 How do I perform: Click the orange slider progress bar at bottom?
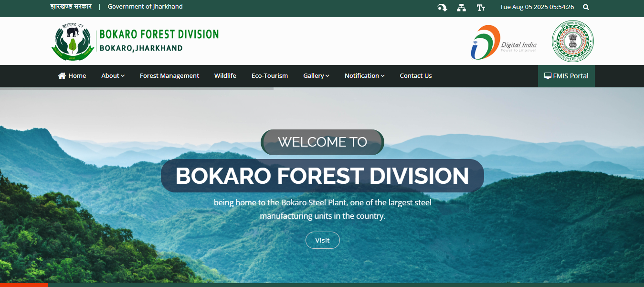[24, 285]
